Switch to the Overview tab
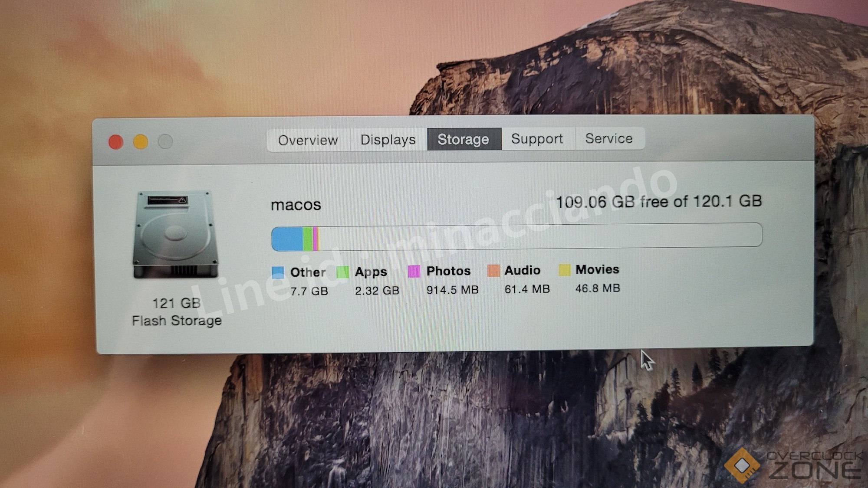The image size is (868, 488). 308,140
